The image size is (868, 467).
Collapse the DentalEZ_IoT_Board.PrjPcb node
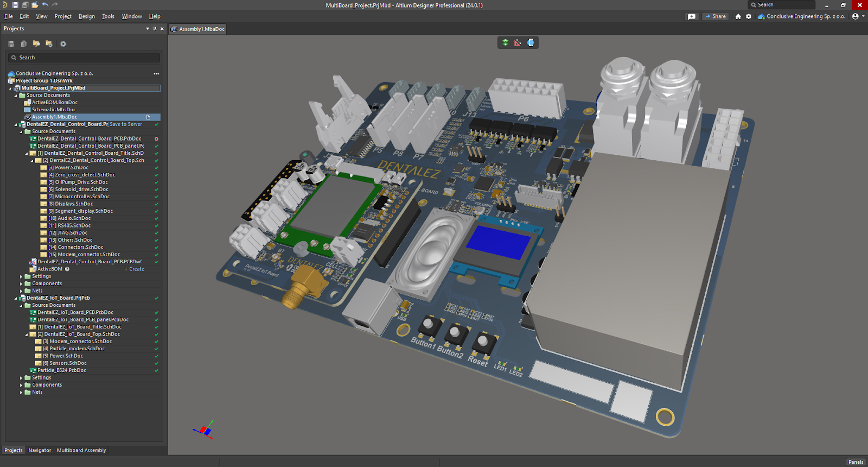[16, 298]
